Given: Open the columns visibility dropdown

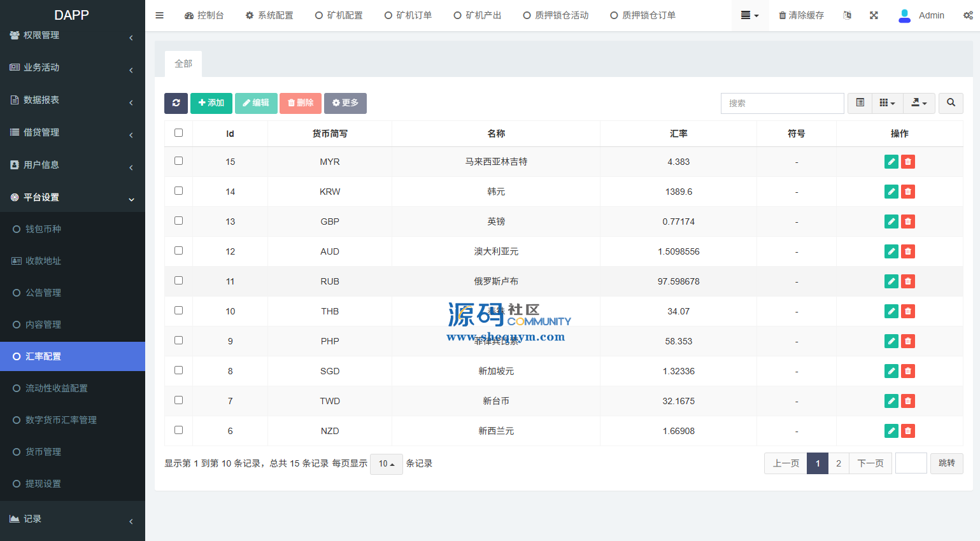Looking at the screenshot, I should tap(887, 103).
